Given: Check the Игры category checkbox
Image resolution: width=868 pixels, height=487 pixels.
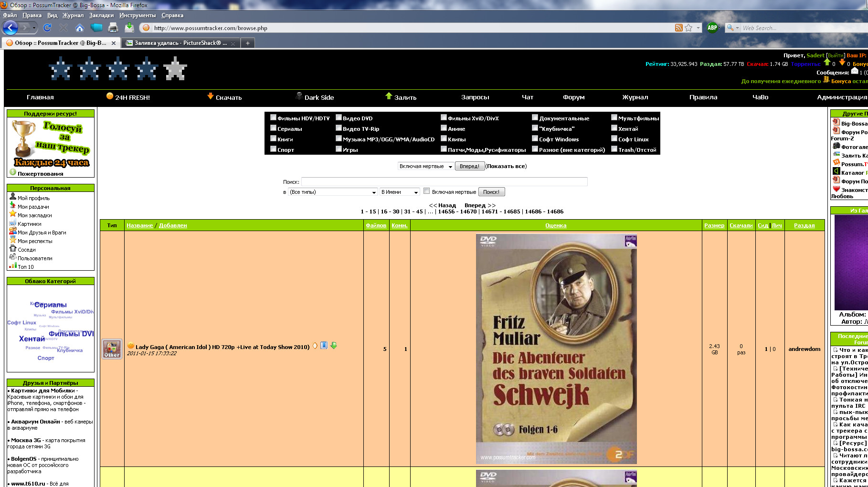Looking at the screenshot, I should tap(339, 148).
